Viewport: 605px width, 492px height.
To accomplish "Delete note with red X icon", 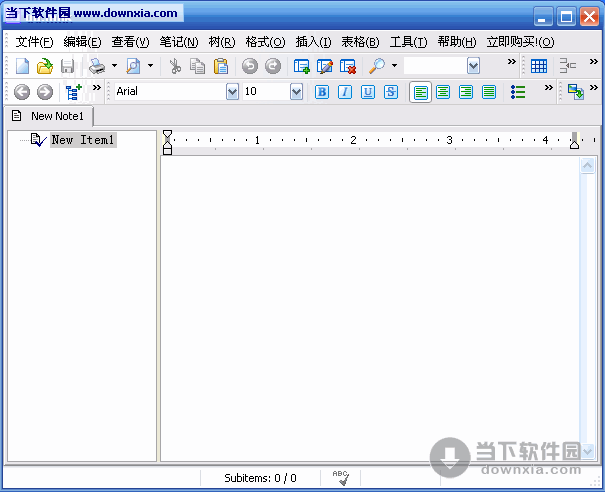I will coord(348,66).
